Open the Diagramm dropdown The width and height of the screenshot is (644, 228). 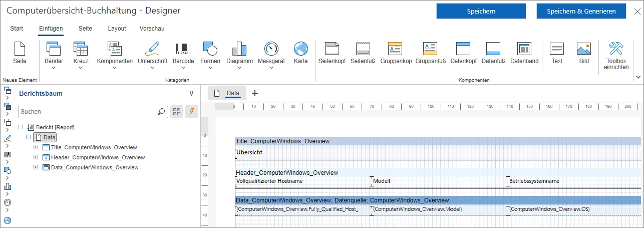pos(239,56)
